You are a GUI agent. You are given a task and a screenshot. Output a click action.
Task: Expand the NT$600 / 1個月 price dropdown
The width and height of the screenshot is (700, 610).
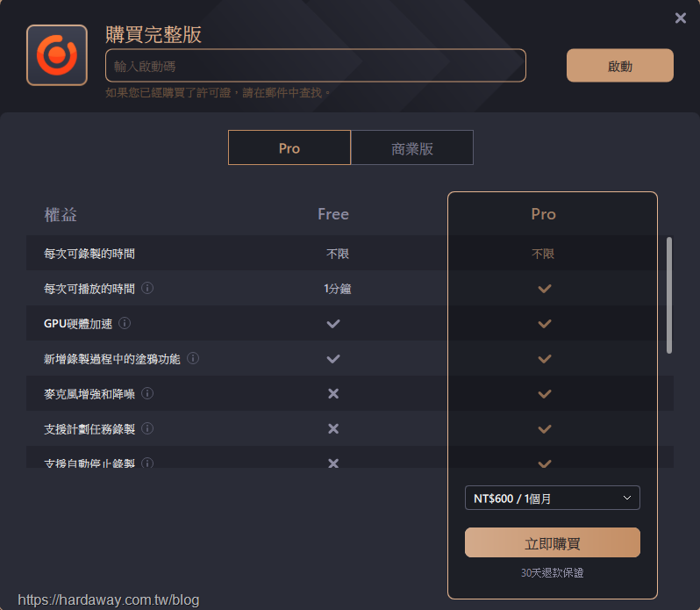[553, 498]
